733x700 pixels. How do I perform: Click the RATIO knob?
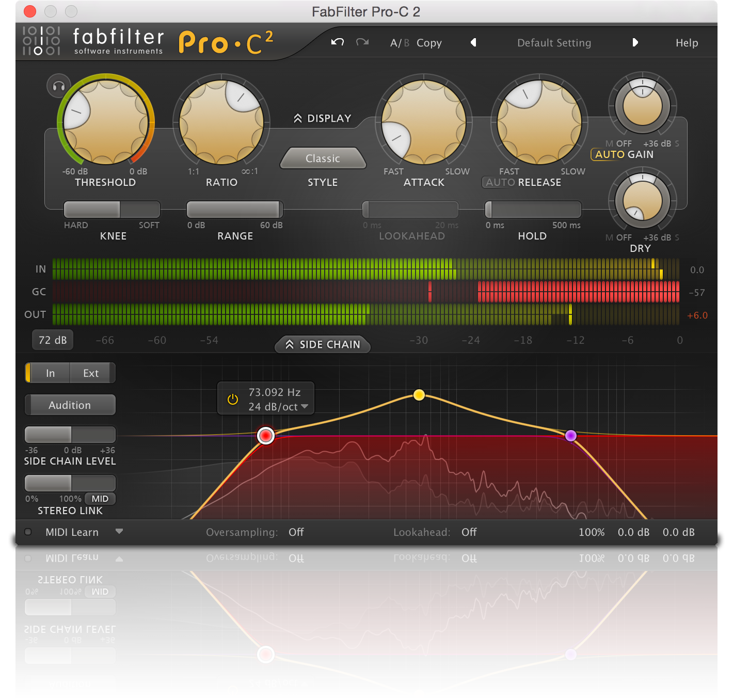pos(221,122)
